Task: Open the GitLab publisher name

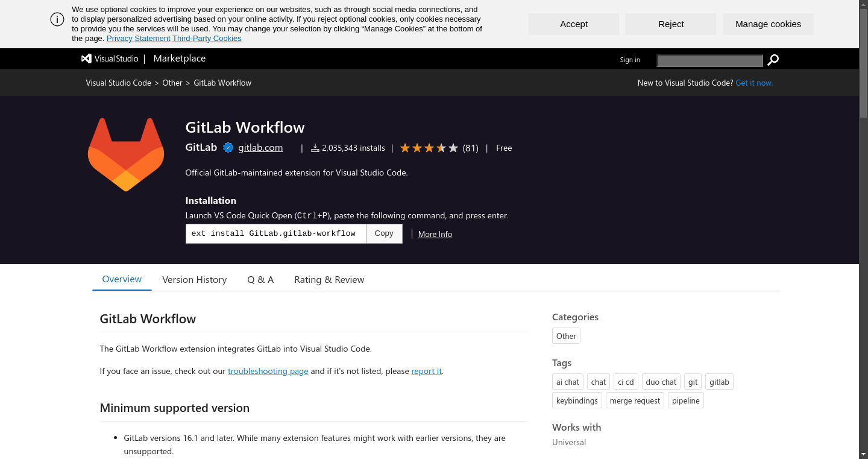Action: point(201,147)
